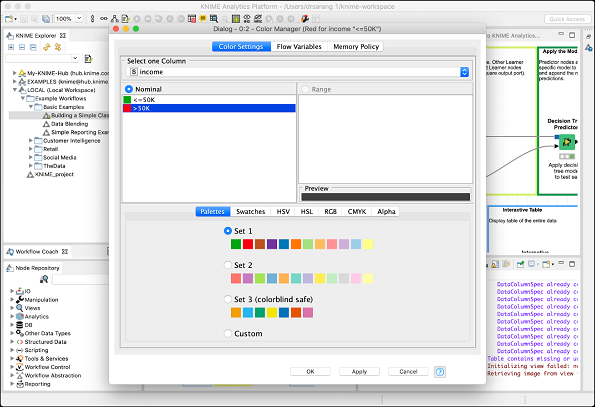
Task: Expand the EXAMPLES server tree node
Action: 14,81
